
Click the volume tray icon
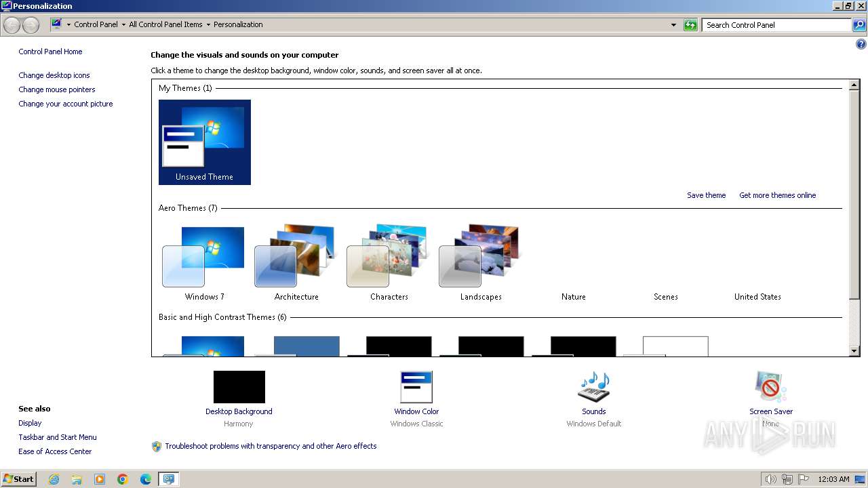(770, 479)
